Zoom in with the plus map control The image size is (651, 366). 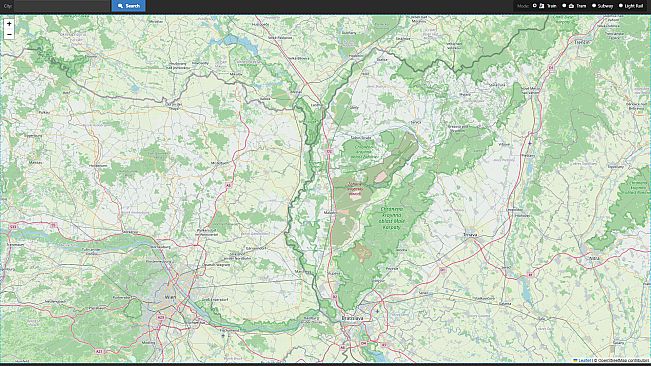coord(9,24)
